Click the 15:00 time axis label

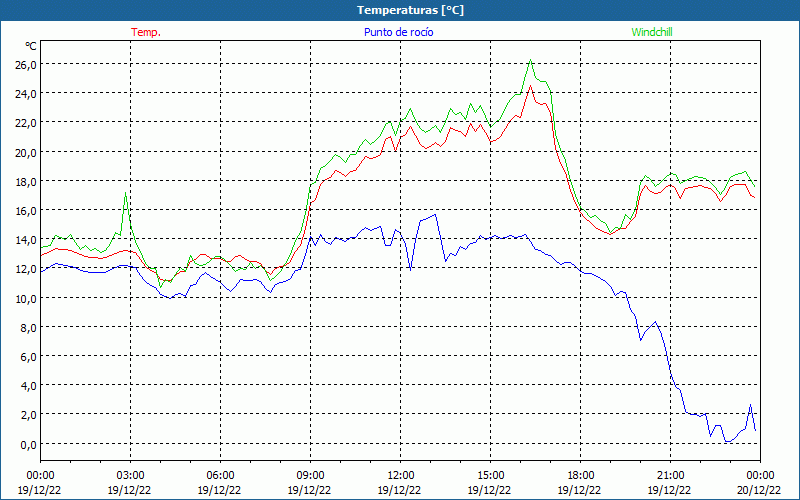pyautogui.click(x=490, y=476)
